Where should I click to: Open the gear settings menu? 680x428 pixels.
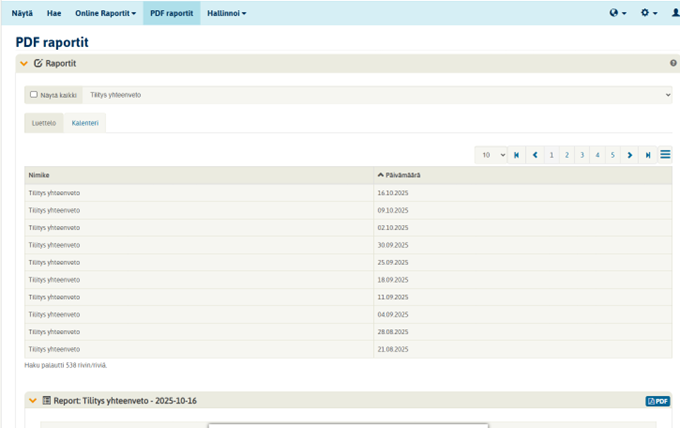pos(648,12)
